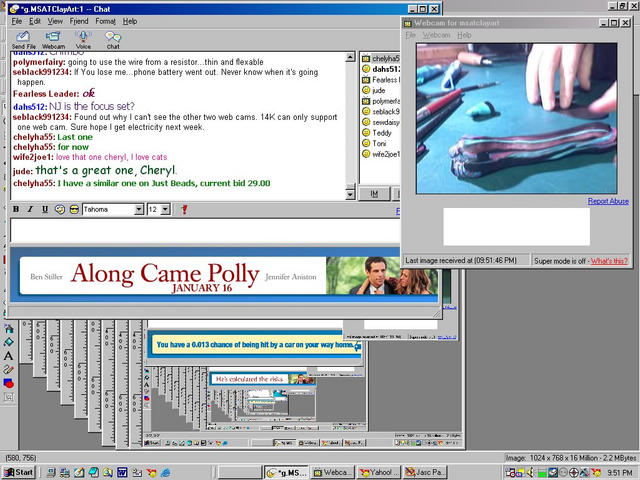Toggle italic text formatting
The width and height of the screenshot is (640, 480).
click(x=30, y=209)
